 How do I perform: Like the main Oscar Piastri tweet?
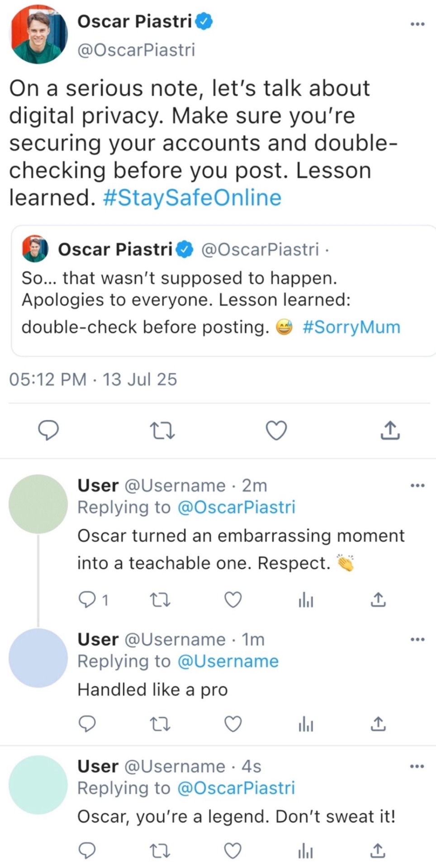276,430
